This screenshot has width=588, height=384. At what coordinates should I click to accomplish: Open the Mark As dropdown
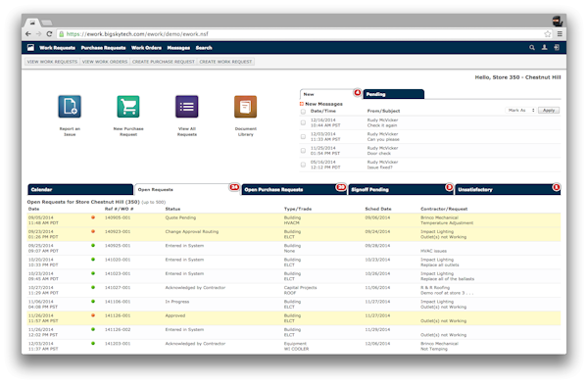pyautogui.click(x=520, y=111)
